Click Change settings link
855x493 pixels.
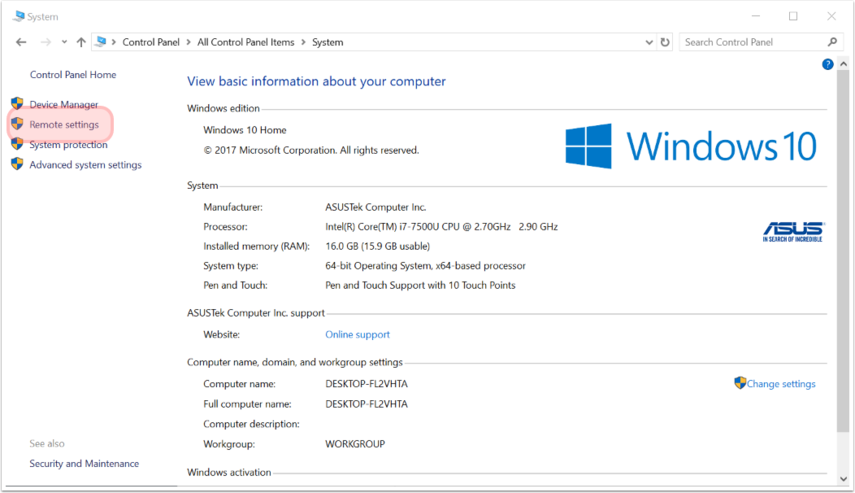click(x=781, y=384)
